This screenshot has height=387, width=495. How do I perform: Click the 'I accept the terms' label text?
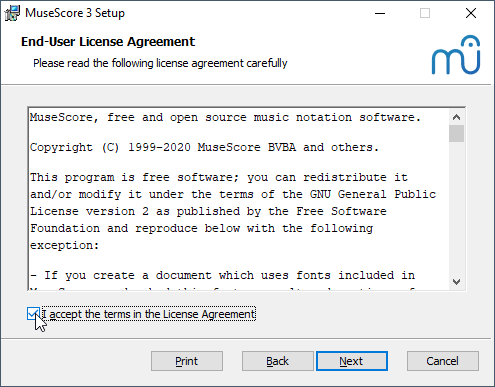pyautogui.click(x=149, y=314)
